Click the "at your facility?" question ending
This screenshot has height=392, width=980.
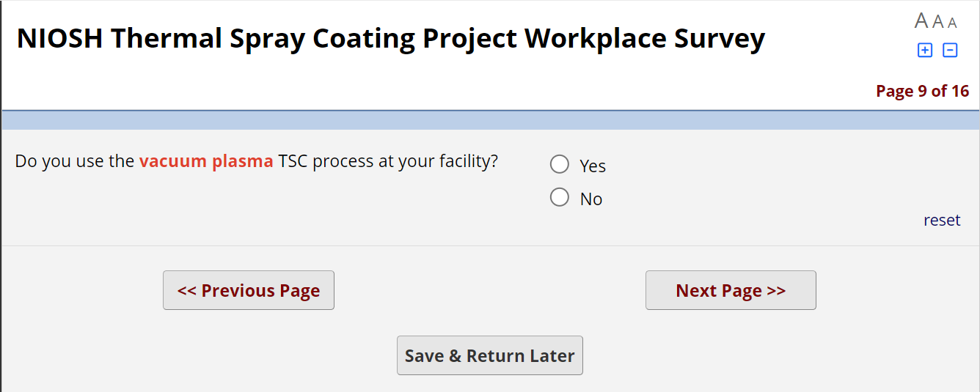(x=438, y=161)
